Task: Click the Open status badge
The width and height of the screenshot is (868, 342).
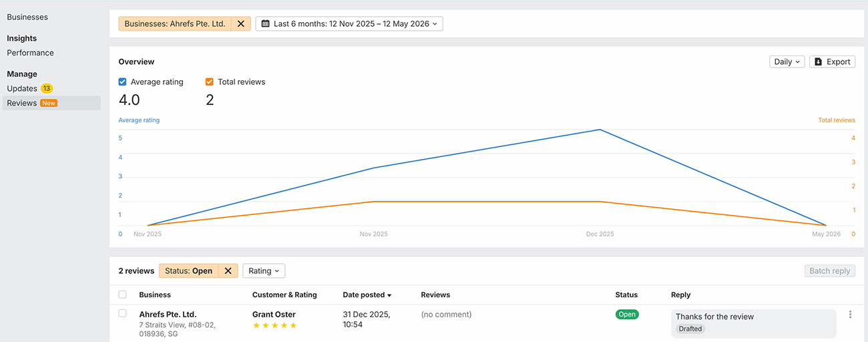Action: (x=627, y=314)
